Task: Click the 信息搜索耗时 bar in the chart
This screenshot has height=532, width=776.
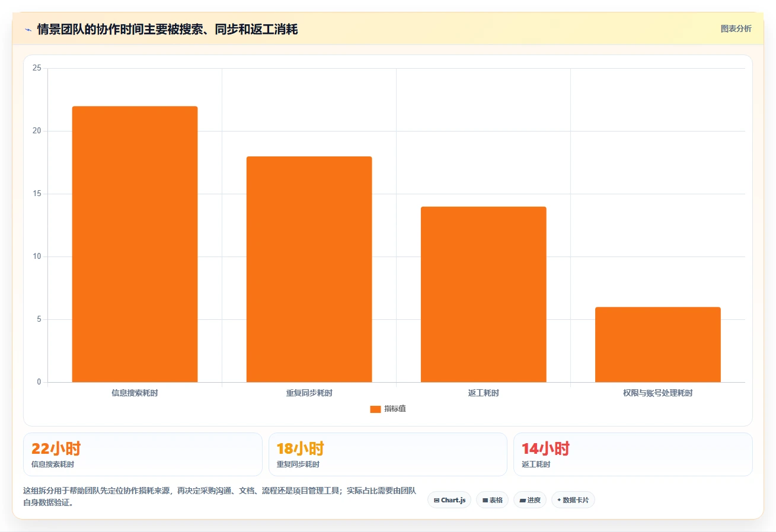Action: point(135,244)
